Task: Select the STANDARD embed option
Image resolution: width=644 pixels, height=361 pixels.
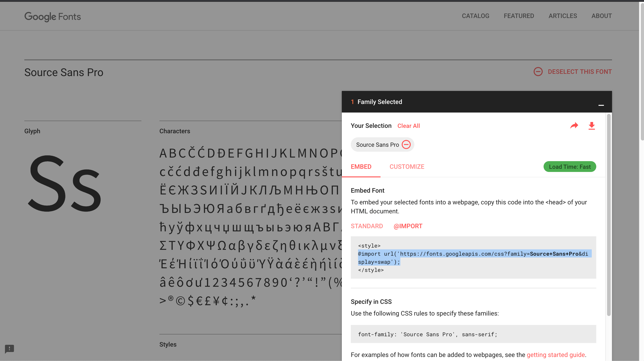Action: 367,226
